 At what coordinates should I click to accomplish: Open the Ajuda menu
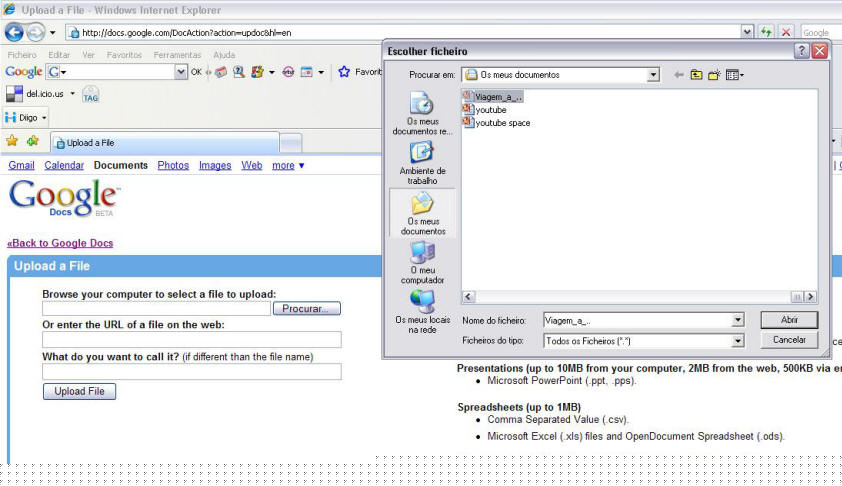click(224, 55)
